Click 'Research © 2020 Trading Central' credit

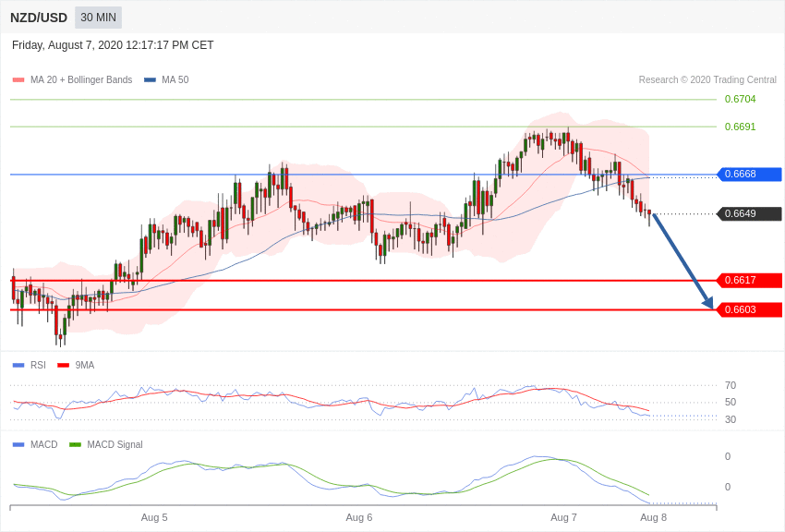[x=707, y=80]
